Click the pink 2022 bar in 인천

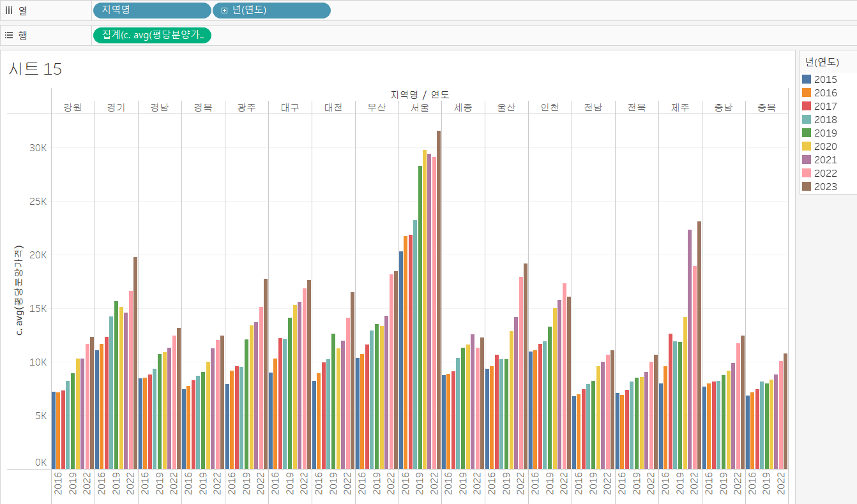click(565, 376)
